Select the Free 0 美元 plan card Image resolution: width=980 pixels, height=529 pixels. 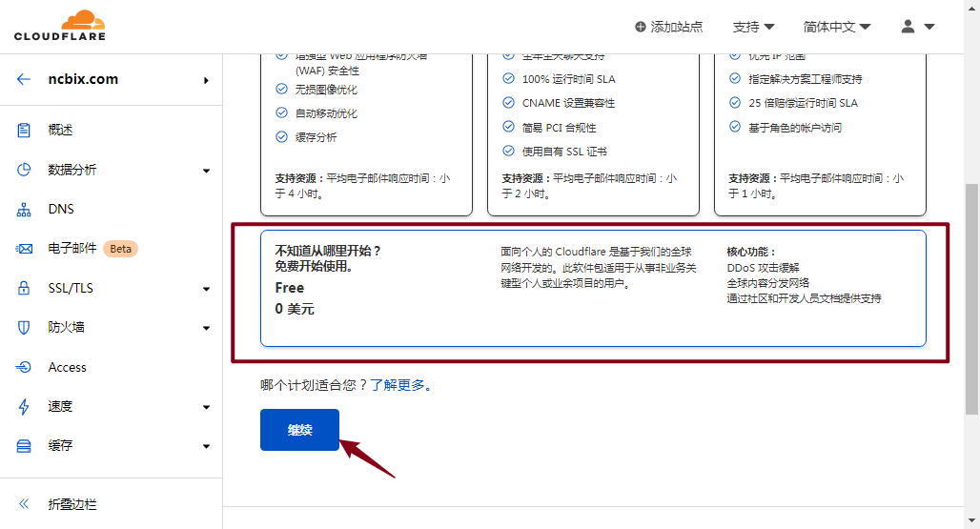point(593,288)
